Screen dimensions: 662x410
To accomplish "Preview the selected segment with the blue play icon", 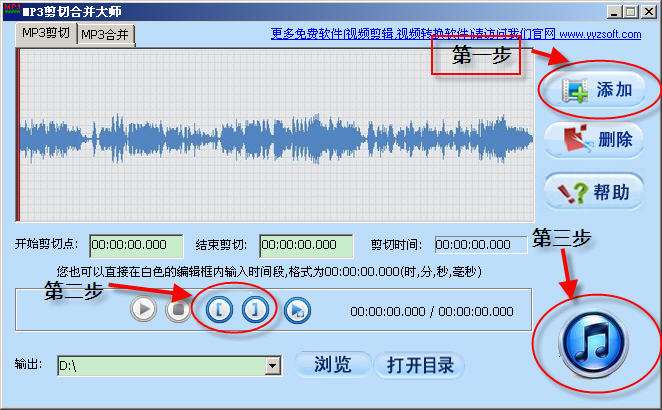I will 297,310.
